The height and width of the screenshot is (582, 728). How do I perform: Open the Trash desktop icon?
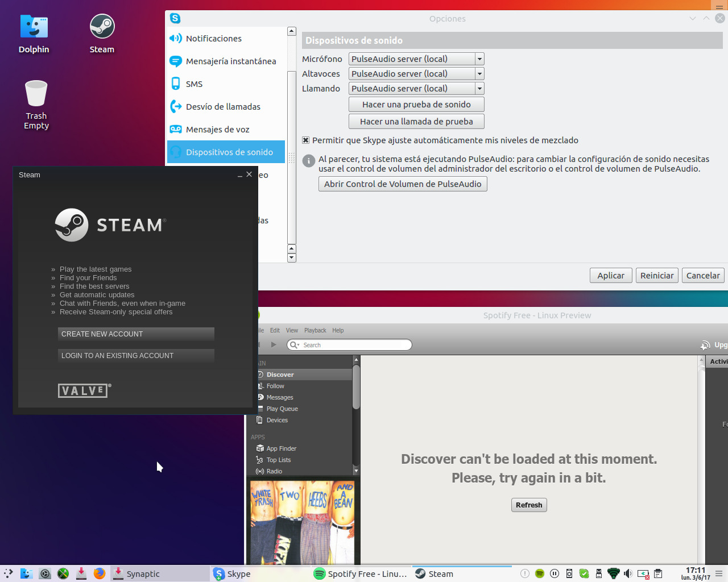36,105
